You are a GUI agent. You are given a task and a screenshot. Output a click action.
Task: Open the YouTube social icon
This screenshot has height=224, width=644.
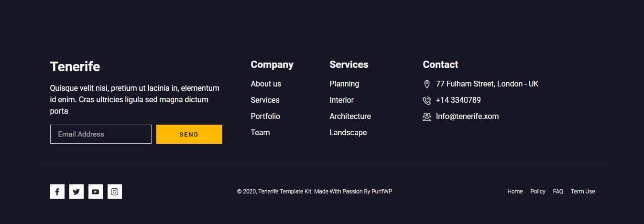96,192
